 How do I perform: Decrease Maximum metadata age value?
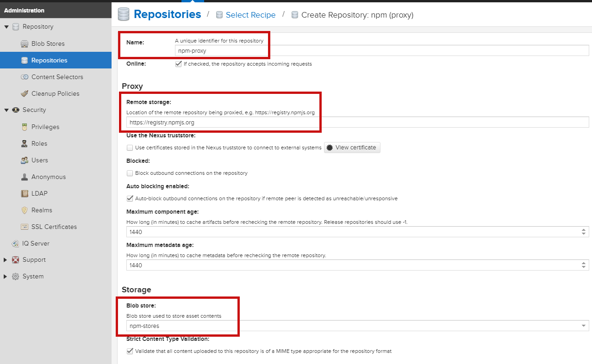click(584, 268)
